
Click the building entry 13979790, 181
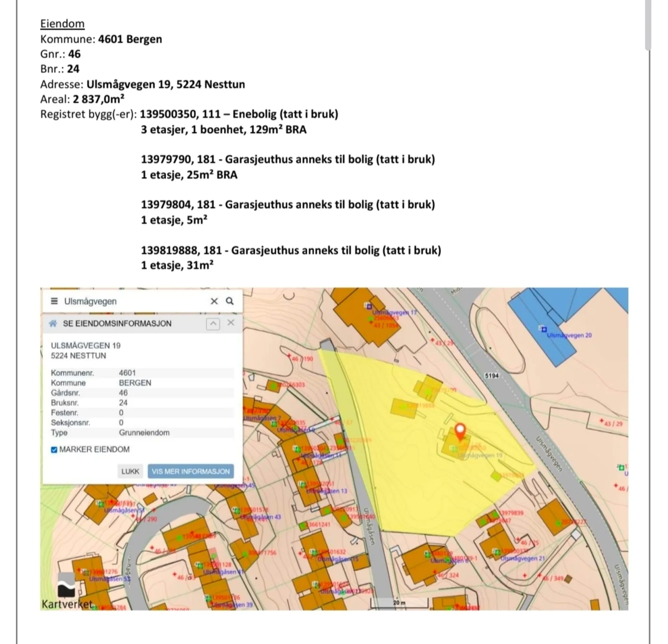[x=288, y=159]
